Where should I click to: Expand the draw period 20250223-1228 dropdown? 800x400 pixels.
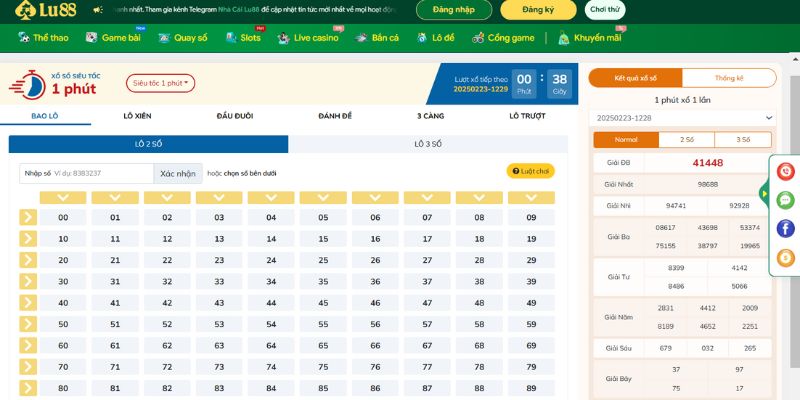click(683, 118)
